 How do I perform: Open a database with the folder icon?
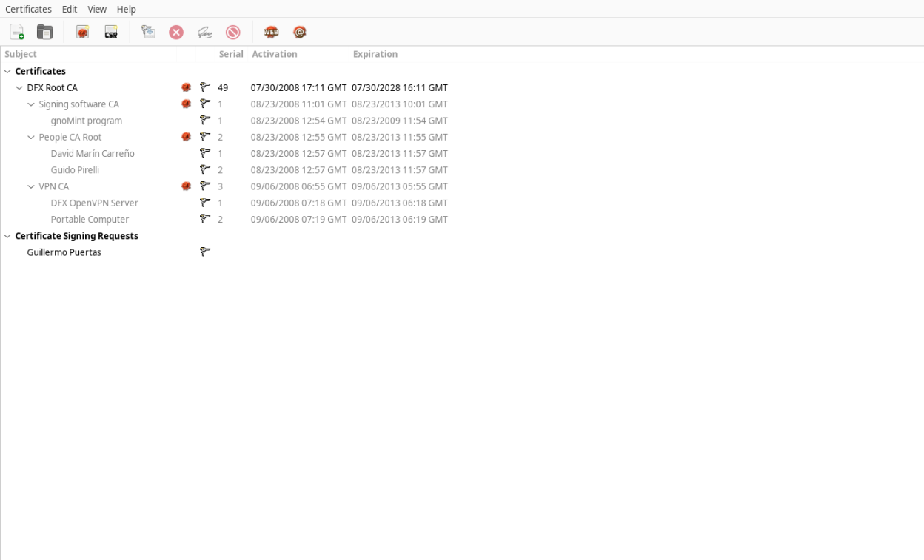tap(45, 32)
